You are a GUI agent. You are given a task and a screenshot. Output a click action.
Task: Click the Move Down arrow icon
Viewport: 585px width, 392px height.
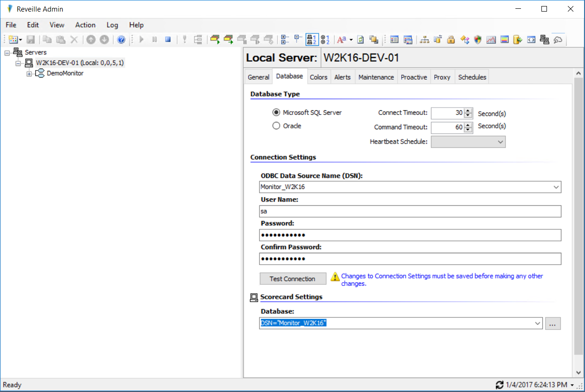coord(104,40)
